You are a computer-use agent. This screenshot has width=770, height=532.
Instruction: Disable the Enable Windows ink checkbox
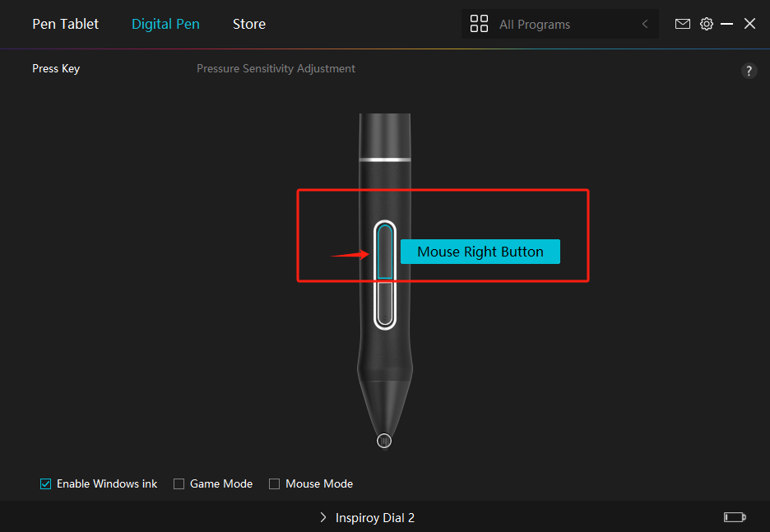(x=46, y=484)
